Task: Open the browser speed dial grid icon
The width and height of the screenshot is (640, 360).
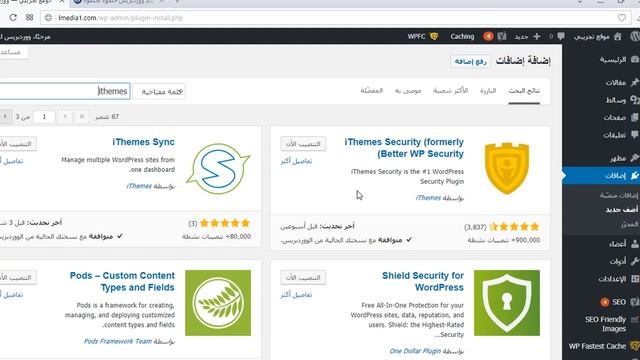Action: pos(29,18)
